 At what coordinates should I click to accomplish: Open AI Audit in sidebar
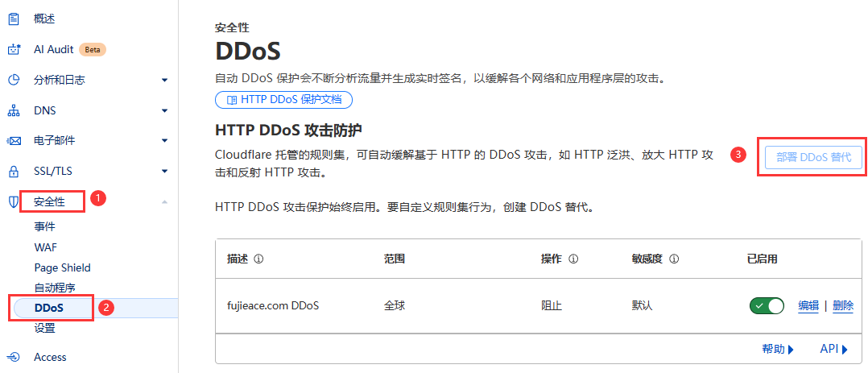[x=54, y=50]
